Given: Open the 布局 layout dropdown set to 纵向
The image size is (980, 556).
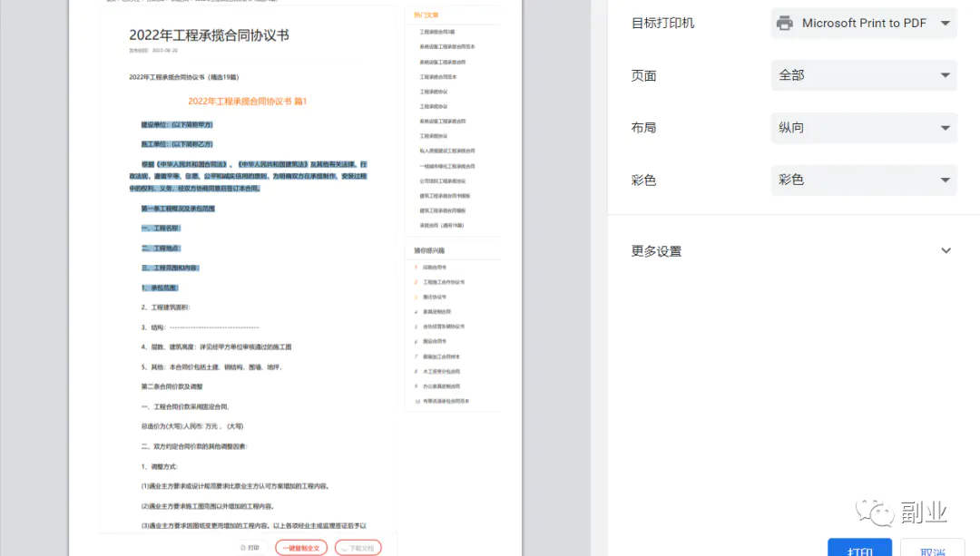Looking at the screenshot, I should tap(863, 128).
